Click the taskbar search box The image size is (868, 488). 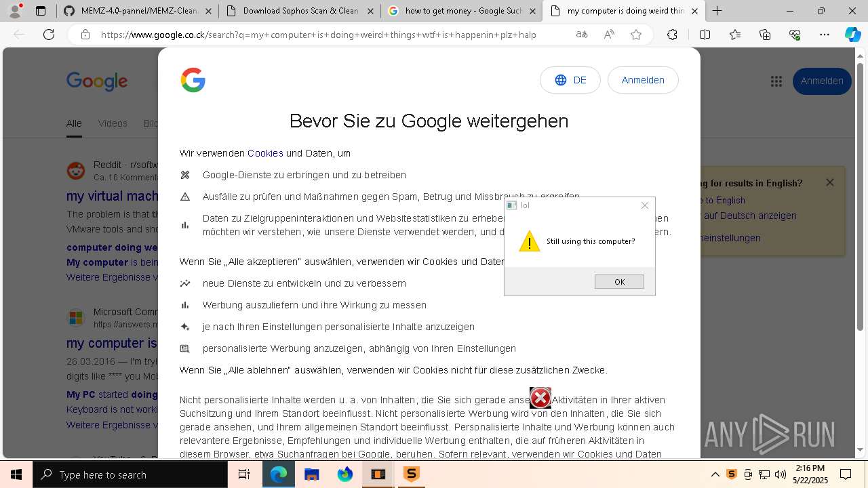pyautogui.click(x=130, y=474)
